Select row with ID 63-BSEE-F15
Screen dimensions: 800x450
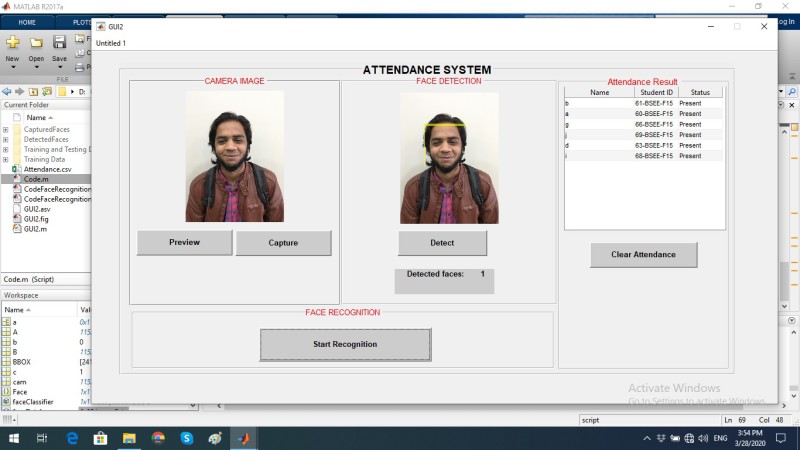click(x=643, y=145)
